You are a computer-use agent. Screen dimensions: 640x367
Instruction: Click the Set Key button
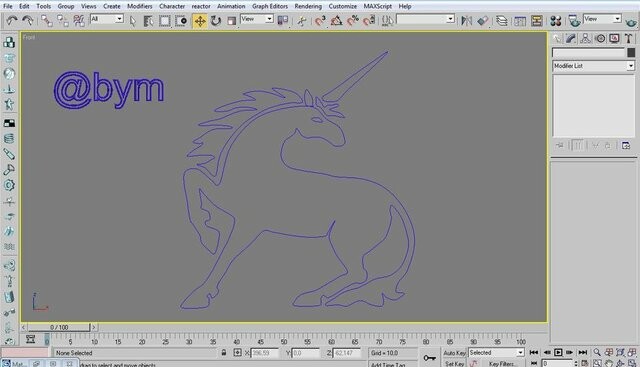pyautogui.click(x=454, y=363)
